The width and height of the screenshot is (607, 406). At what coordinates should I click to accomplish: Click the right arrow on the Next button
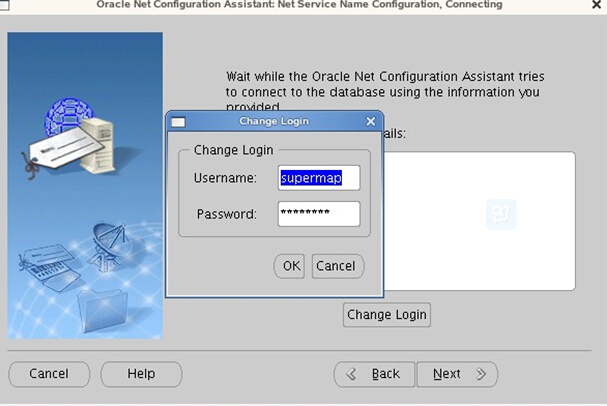coord(480,374)
